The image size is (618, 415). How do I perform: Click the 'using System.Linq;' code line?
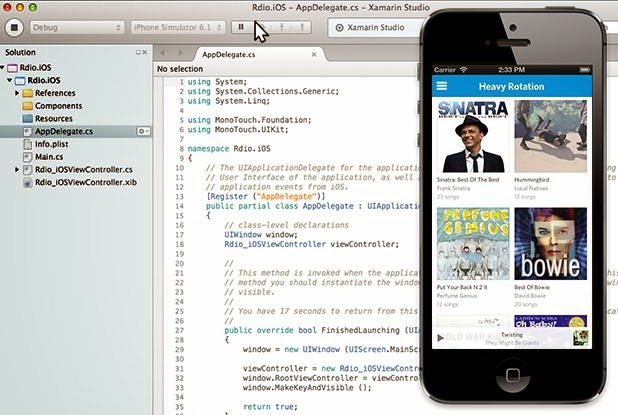click(x=229, y=101)
